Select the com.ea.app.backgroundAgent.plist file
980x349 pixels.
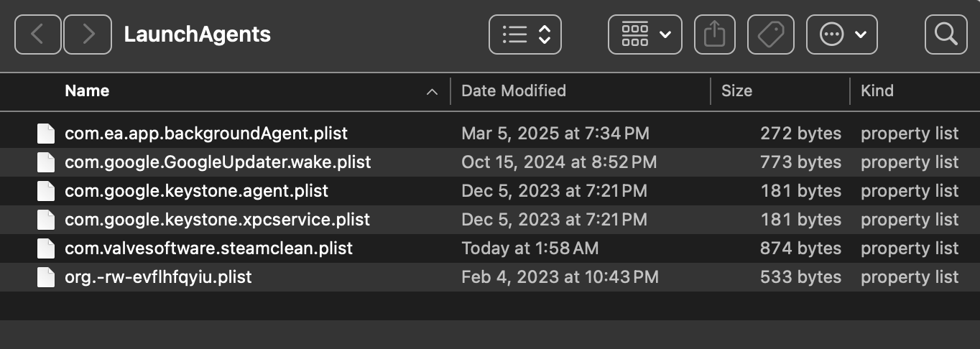click(206, 134)
